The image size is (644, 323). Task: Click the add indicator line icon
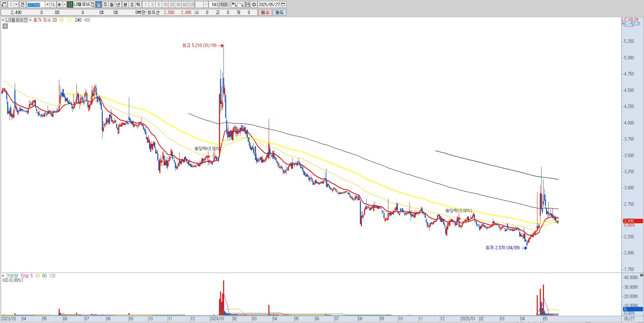(241, 4)
